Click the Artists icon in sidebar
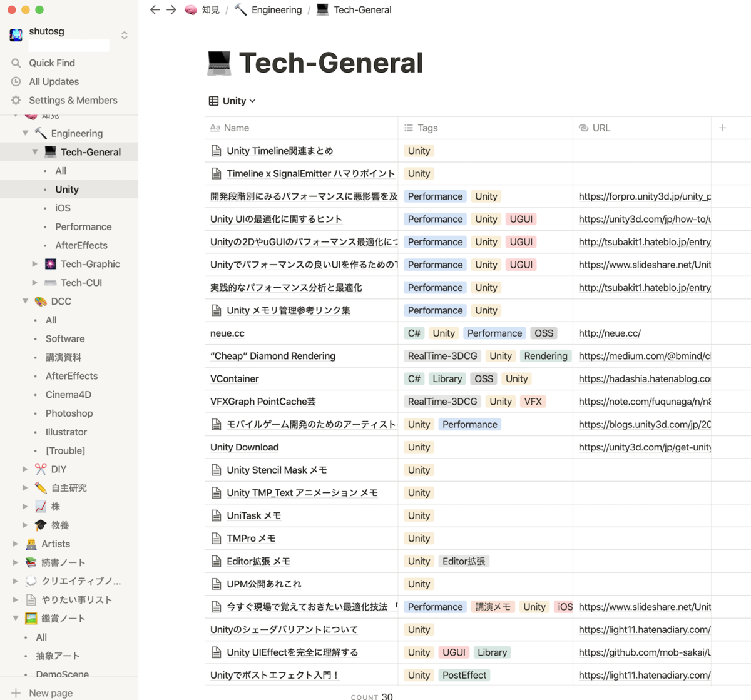751x700 pixels. (31, 544)
